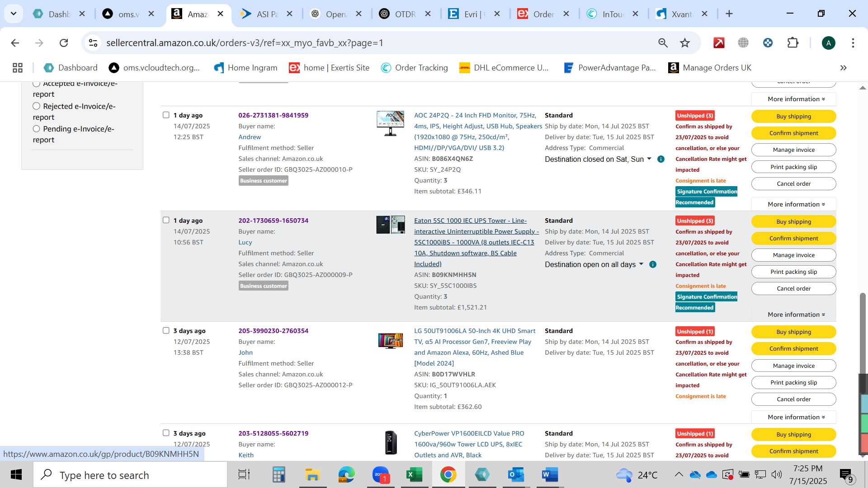This screenshot has width=868, height=488.
Task: Reload the Seller Central page
Action: (64, 43)
